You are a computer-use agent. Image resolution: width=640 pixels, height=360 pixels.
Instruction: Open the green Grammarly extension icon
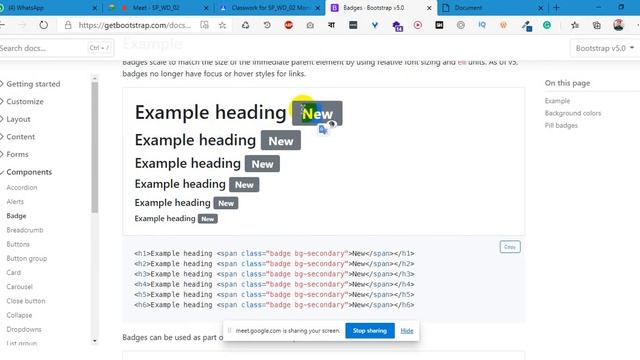pos(547,25)
